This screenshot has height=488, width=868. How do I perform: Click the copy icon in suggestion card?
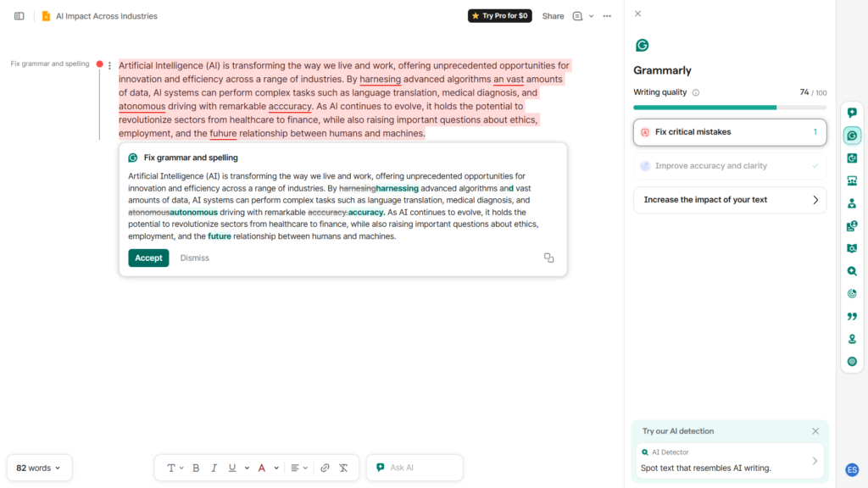[x=548, y=258]
